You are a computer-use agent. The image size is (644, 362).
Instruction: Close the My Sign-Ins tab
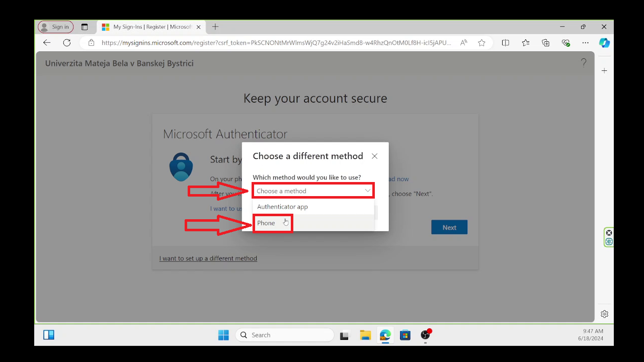pos(198,27)
